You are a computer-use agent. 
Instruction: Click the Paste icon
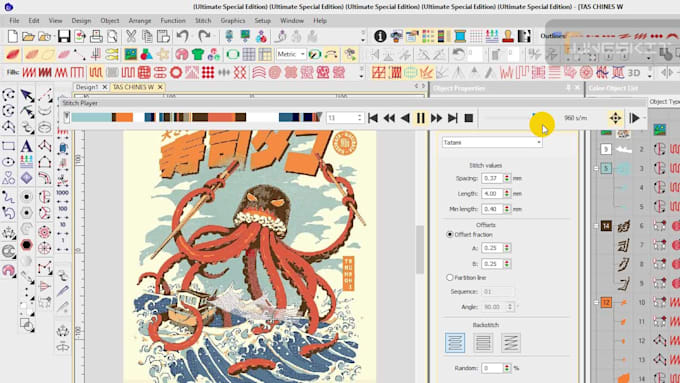pyautogui.click(x=163, y=36)
